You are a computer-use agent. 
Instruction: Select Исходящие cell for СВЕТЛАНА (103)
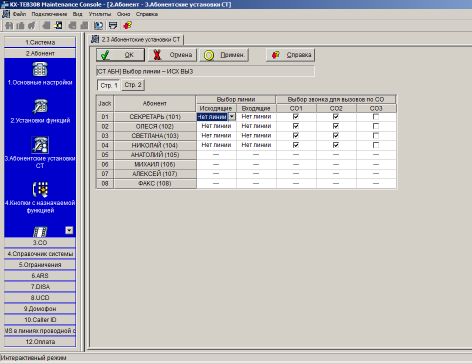pyautogui.click(x=216, y=136)
